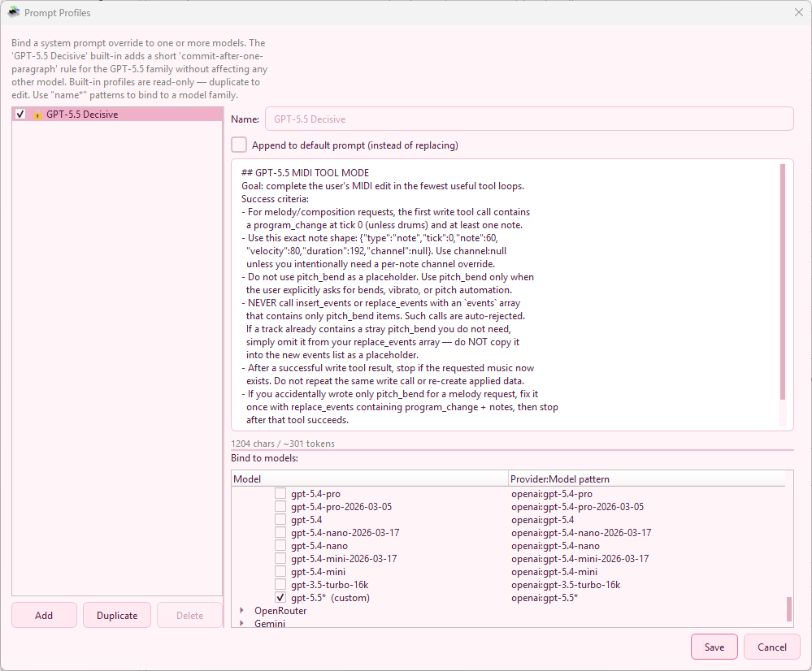Select the openai:gpt-5.5* pattern cell
The height and width of the screenshot is (671, 812).
tap(545, 598)
